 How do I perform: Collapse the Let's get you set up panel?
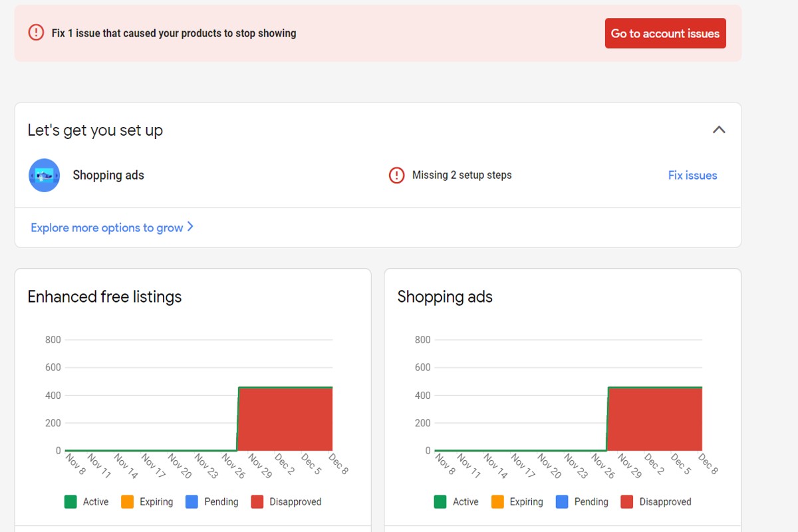tap(719, 130)
